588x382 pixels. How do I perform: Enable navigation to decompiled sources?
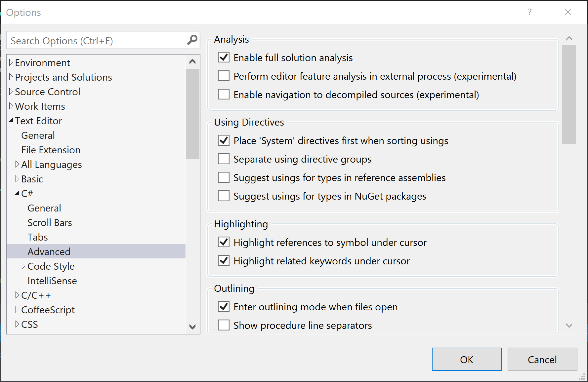(224, 95)
